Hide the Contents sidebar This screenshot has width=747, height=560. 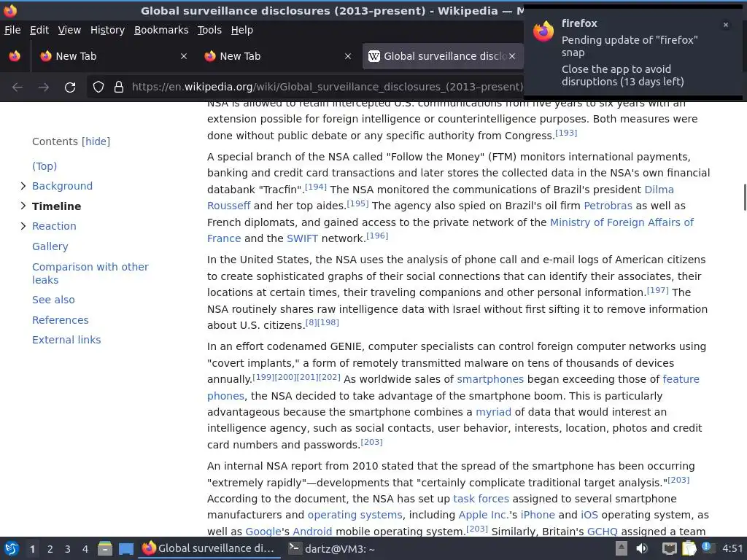pos(96,141)
